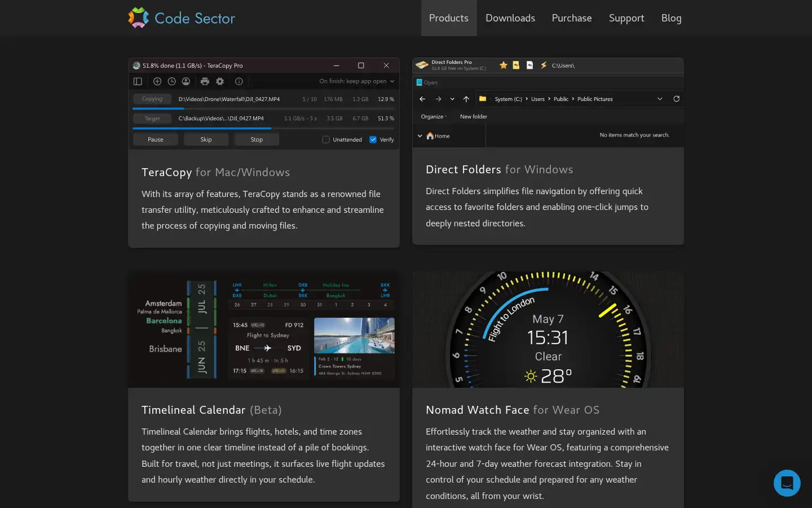
Task: Click the Copying source button
Action: (x=152, y=99)
